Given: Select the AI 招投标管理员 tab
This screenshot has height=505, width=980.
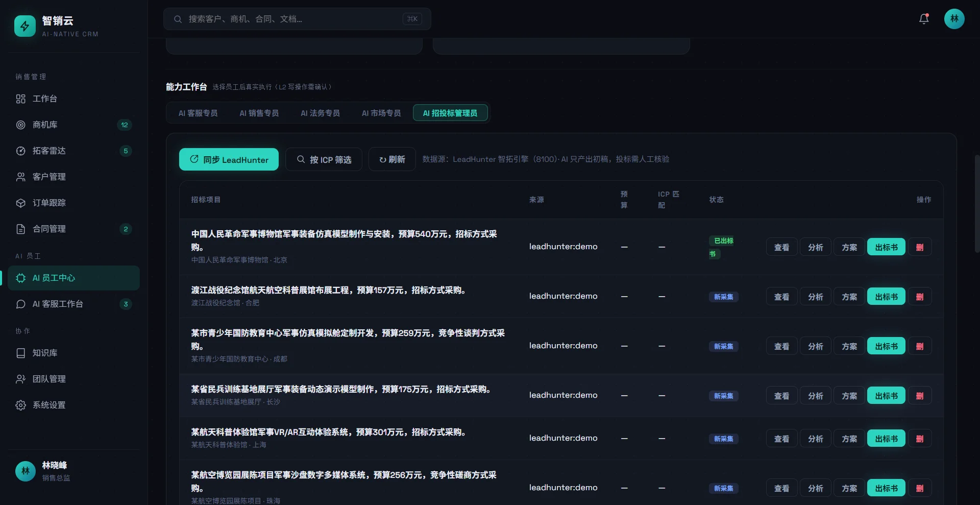Looking at the screenshot, I should pyautogui.click(x=450, y=113).
